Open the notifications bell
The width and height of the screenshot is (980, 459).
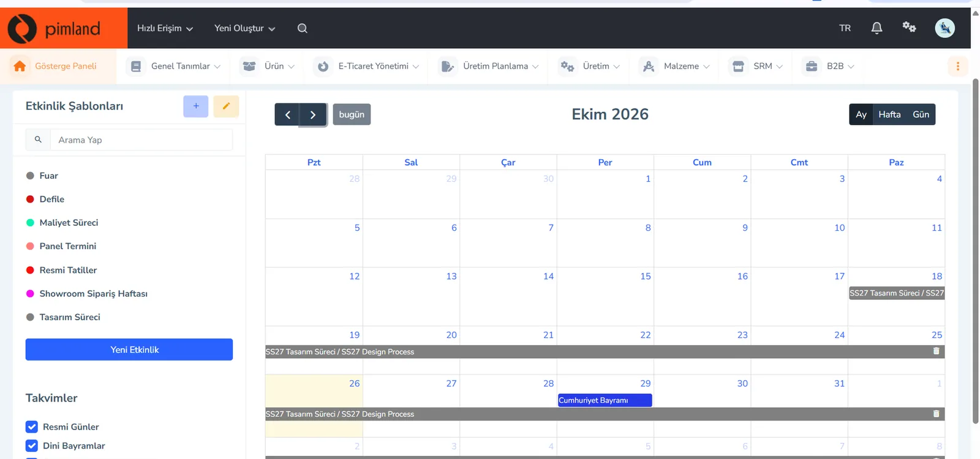(x=877, y=28)
